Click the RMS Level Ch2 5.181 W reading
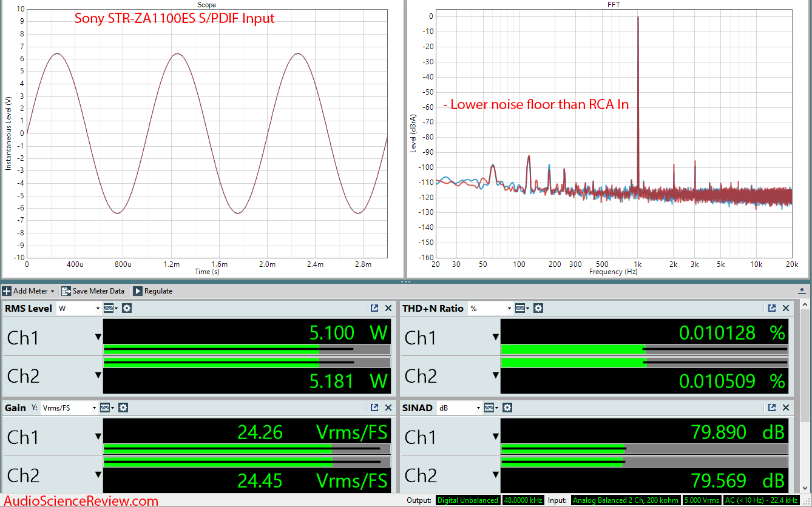This screenshot has height=507, width=812. (348, 381)
